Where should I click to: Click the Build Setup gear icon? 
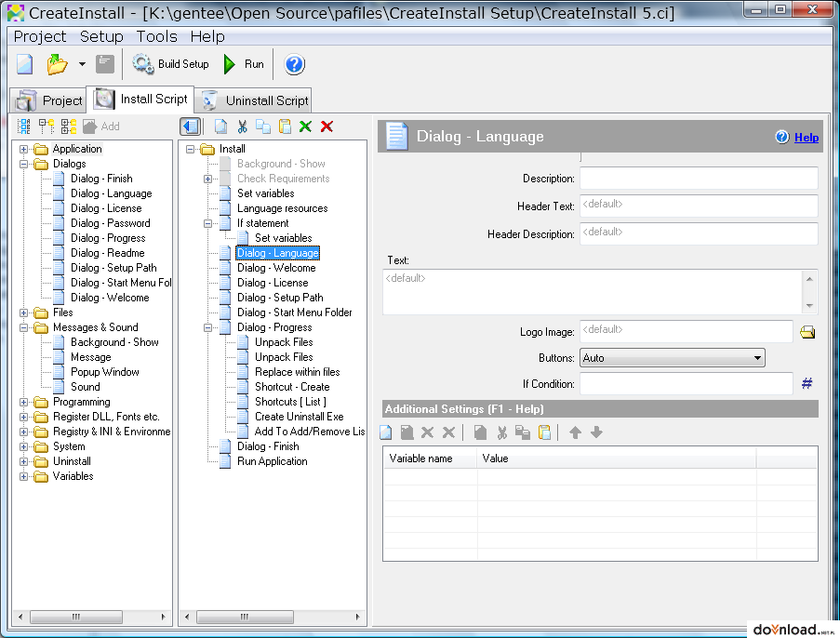[143, 64]
